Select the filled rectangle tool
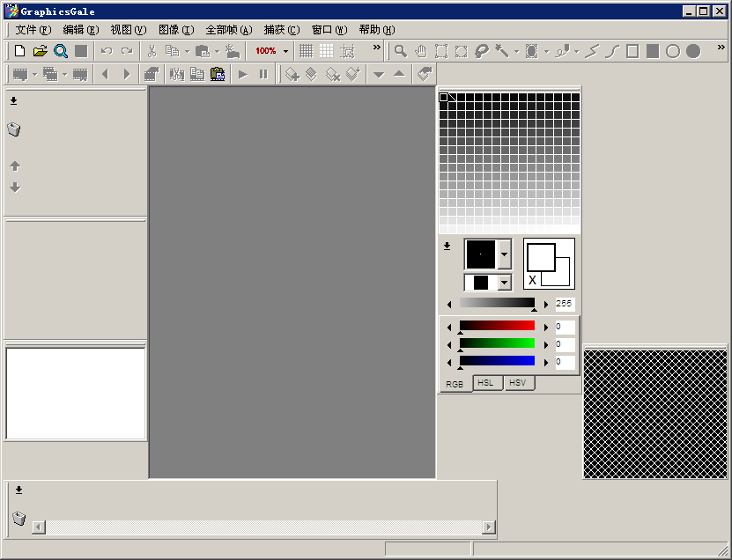This screenshot has width=732, height=560. coord(651,50)
